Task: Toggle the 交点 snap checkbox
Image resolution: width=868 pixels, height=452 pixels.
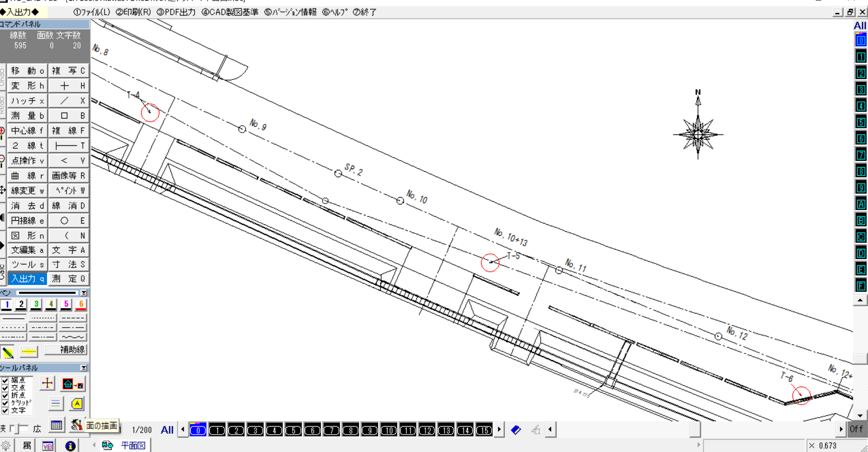Action: point(5,388)
